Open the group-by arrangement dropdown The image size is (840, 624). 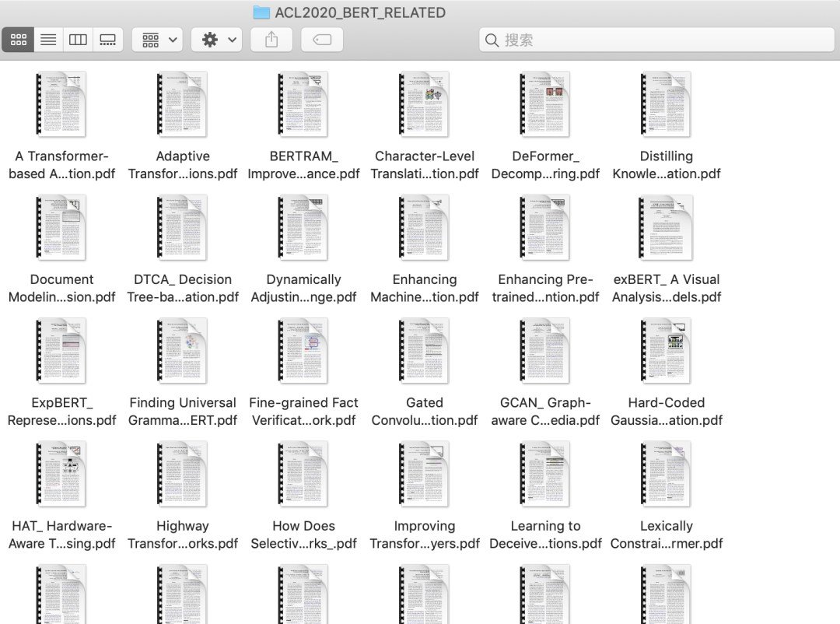coord(157,40)
